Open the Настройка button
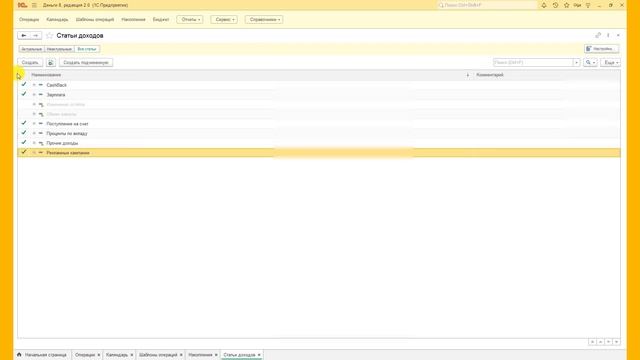 pos(602,49)
